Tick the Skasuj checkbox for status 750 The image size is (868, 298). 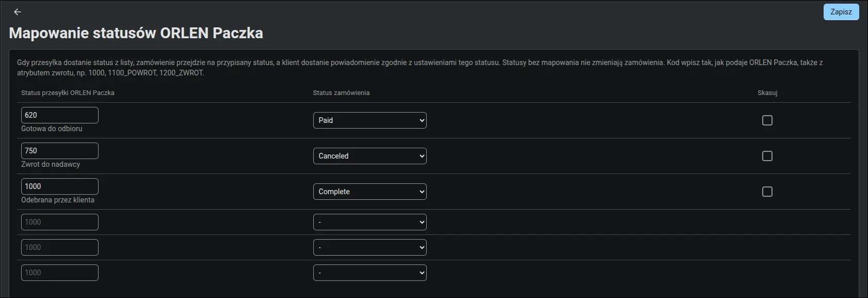pyautogui.click(x=767, y=156)
